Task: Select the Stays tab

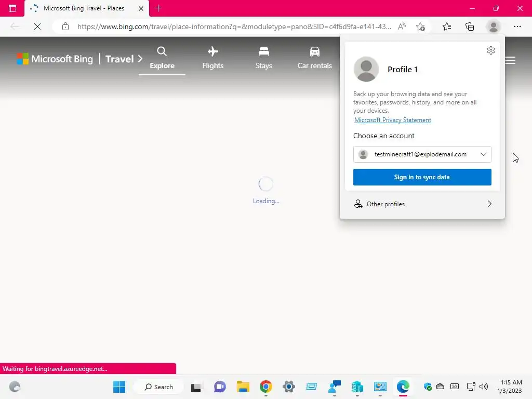Action: pos(263,58)
